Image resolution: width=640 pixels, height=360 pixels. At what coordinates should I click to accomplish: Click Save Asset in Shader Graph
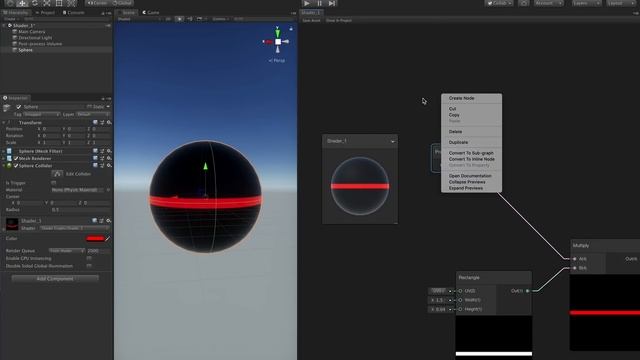(311, 20)
